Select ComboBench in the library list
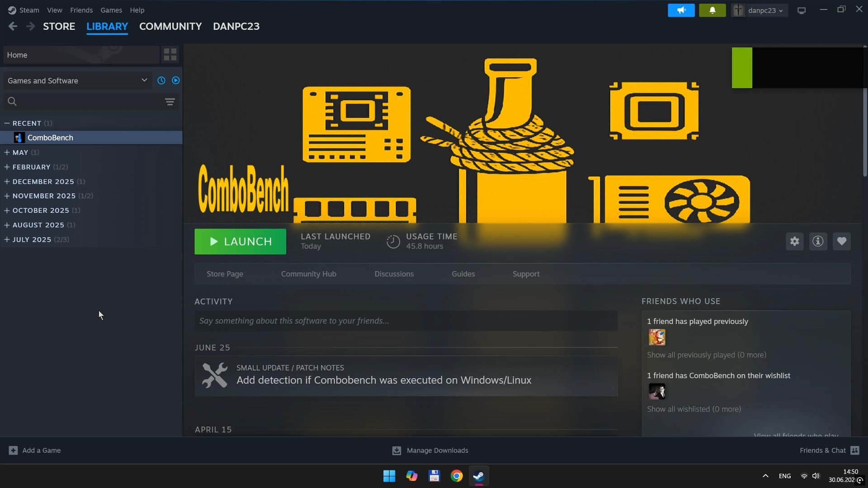 (91, 137)
